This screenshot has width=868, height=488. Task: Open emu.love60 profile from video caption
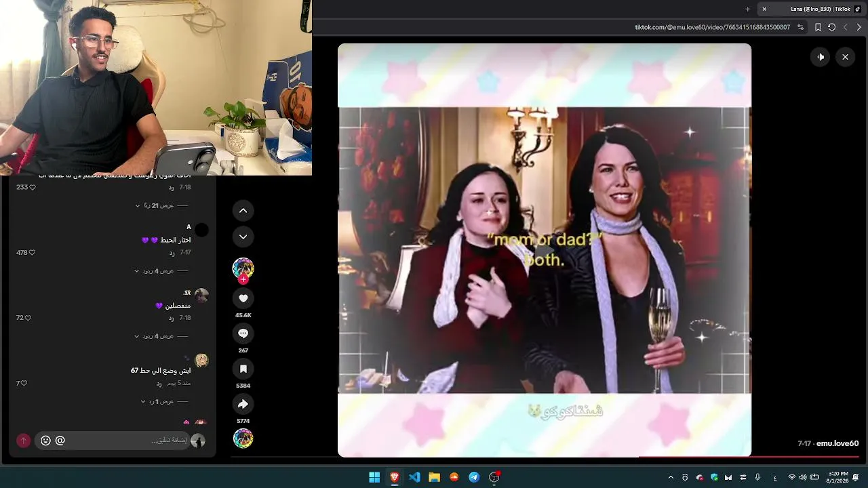coord(837,443)
